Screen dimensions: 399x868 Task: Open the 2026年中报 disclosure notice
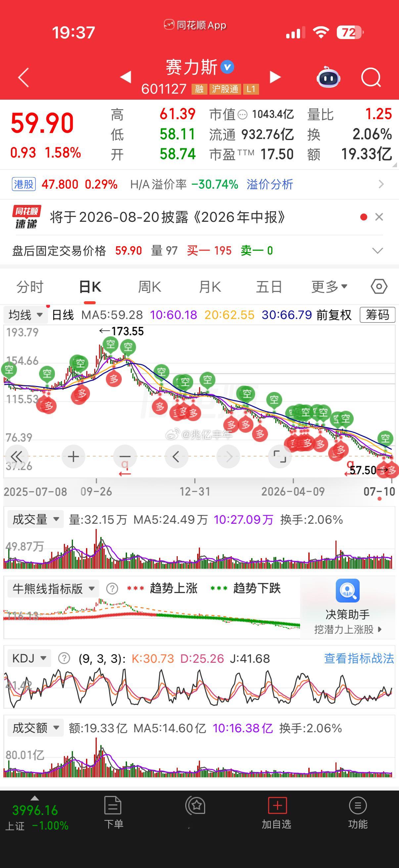[167, 217]
